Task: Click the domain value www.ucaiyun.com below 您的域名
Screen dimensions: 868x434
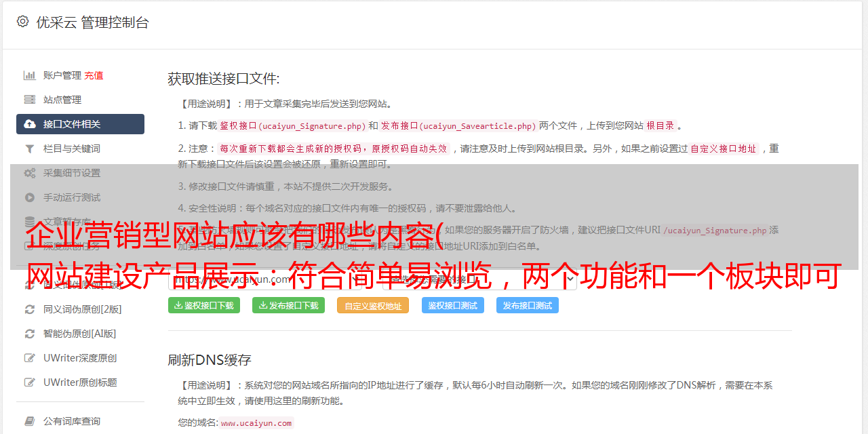Action: (x=256, y=423)
